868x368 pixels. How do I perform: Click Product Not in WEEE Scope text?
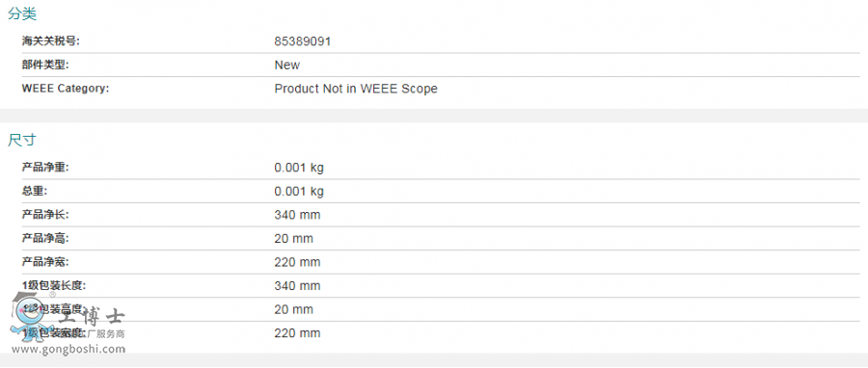(x=356, y=89)
